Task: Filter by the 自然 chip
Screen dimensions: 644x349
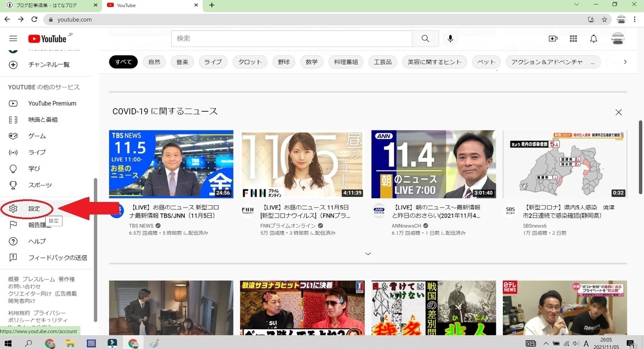Action: (155, 62)
